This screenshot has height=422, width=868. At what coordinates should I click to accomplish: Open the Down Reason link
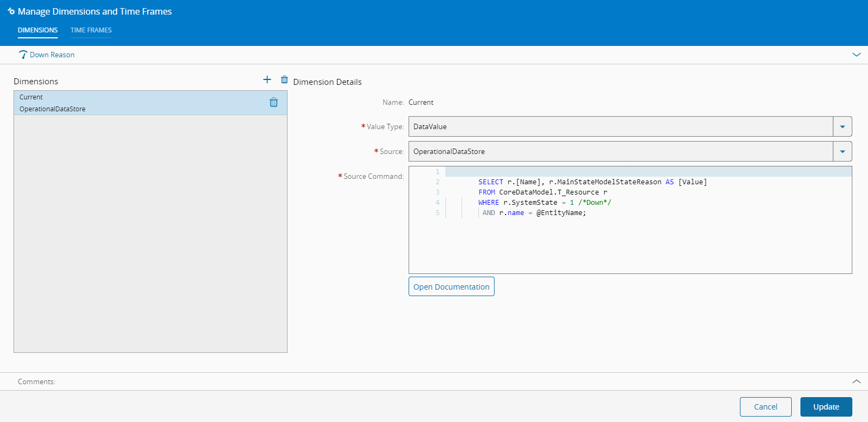tap(52, 55)
